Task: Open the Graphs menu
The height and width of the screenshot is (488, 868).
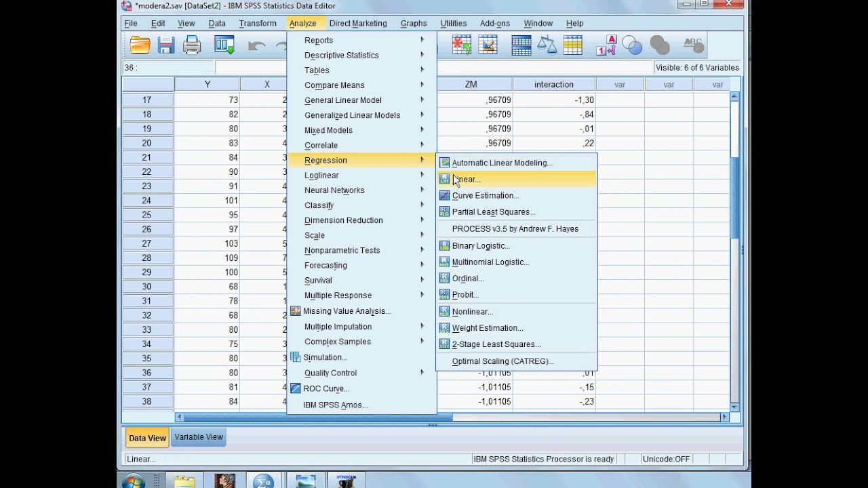Action: pyautogui.click(x=414, y=23)
